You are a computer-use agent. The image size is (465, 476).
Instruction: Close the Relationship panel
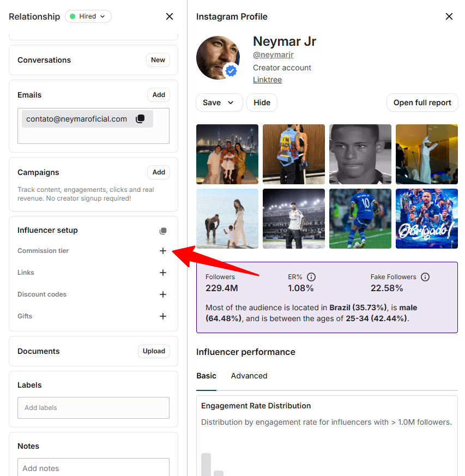[x=170, y=16]
